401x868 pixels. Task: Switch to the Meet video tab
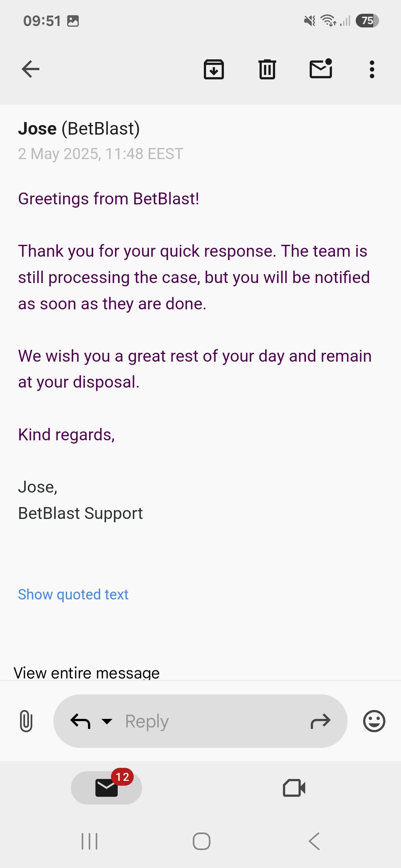pyautogui.click(x=294, y=788)
